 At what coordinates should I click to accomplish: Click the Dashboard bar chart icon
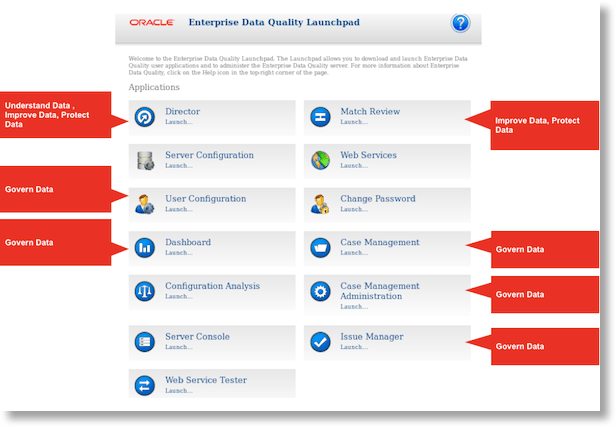click(145, 247)
